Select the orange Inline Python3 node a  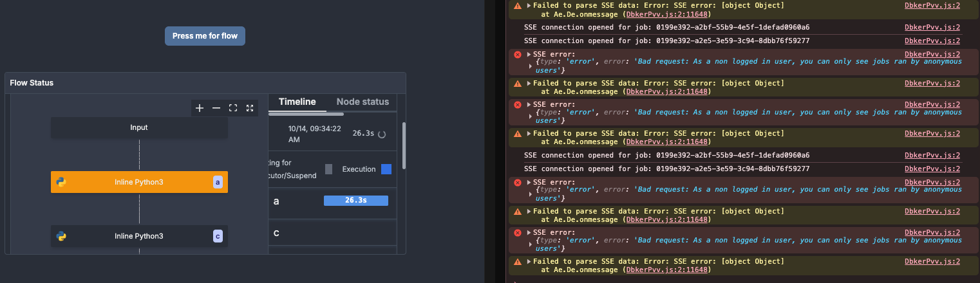click(x=139, y=182)
